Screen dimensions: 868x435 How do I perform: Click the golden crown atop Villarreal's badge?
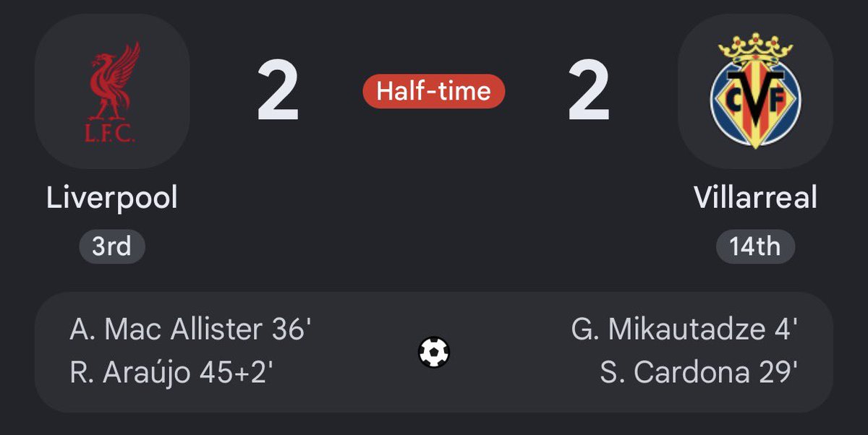(x=755, y=51)
